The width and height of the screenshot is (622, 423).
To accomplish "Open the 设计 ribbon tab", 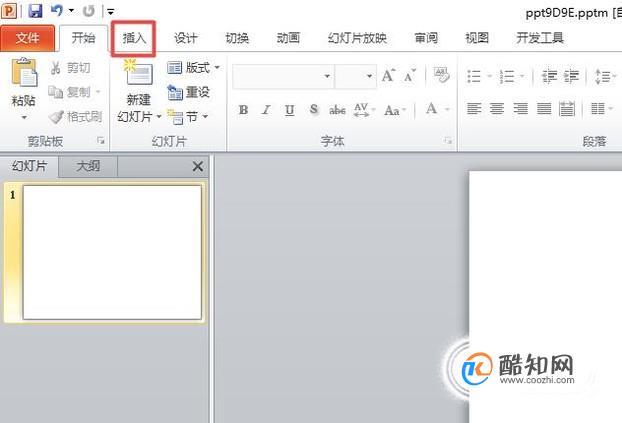I will click(185, 38).
